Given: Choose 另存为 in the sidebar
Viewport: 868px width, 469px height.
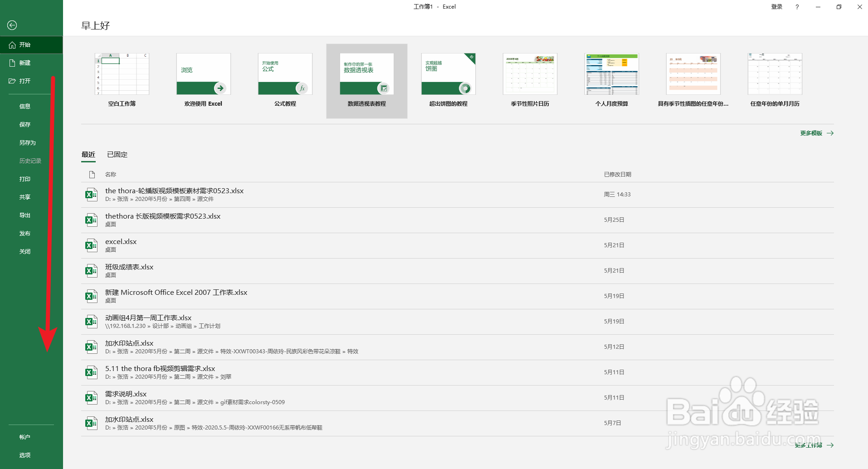Looking at the screenshot, I should click(27, 143).
